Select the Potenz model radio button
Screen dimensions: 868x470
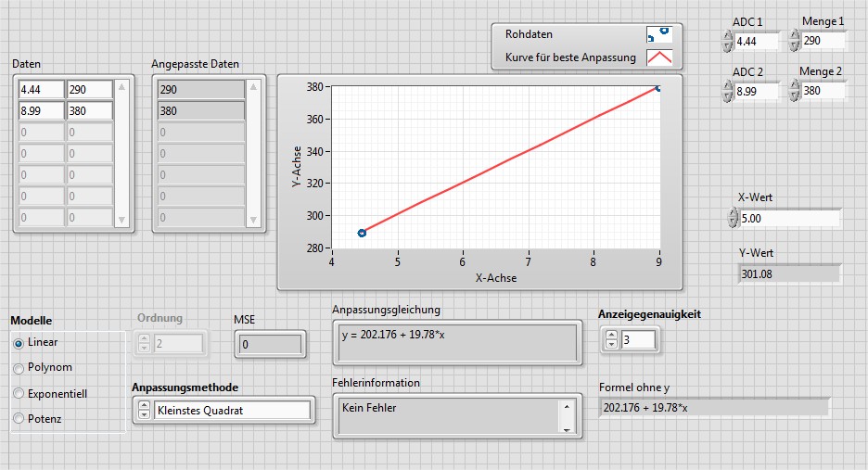[x=19, y=418]
